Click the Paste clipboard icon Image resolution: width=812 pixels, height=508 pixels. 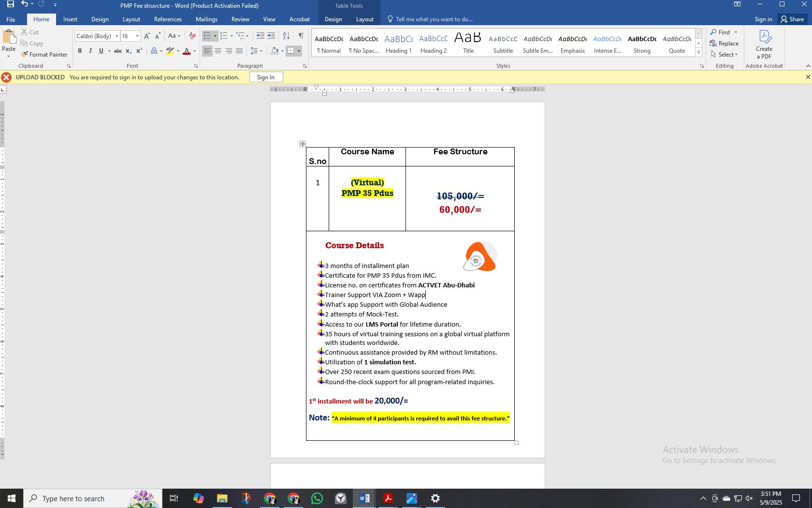9,37
